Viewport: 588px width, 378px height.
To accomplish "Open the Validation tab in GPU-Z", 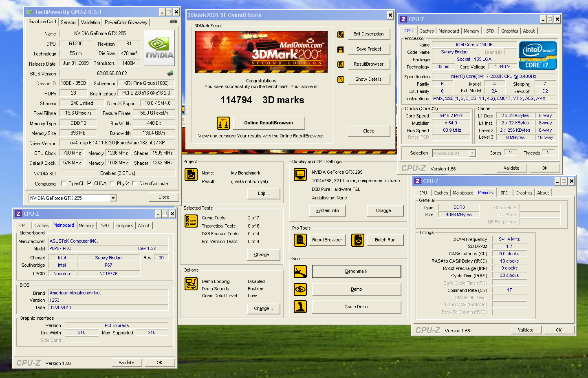I will 90,22.
